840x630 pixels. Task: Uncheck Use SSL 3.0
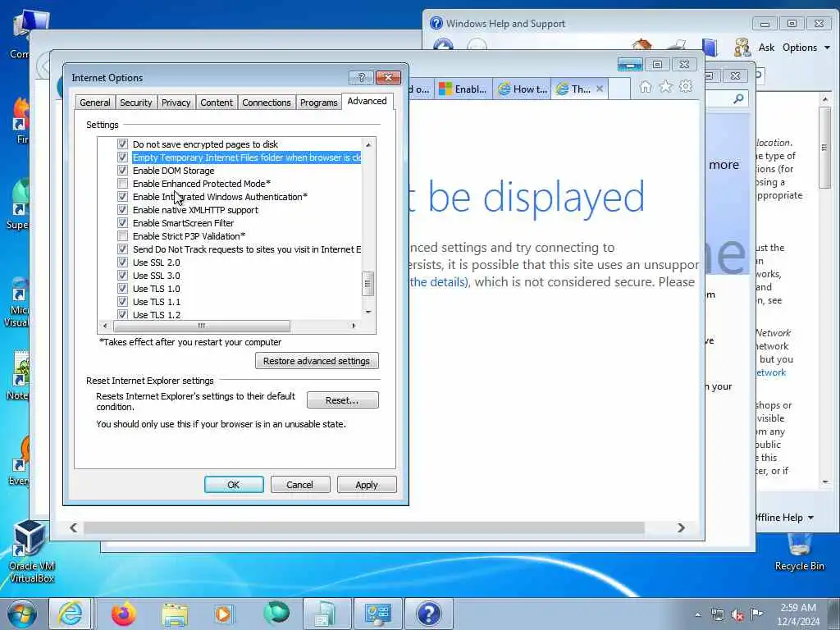tap(123, 276)
